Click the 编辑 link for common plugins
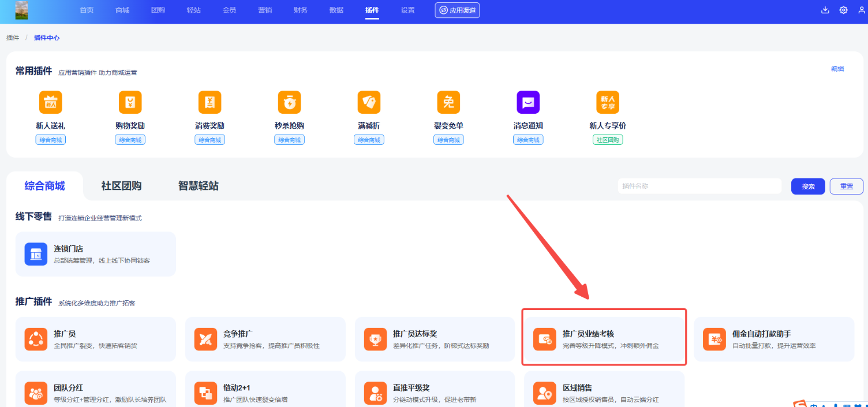This screenshot has height=407, width=868. 837,69
